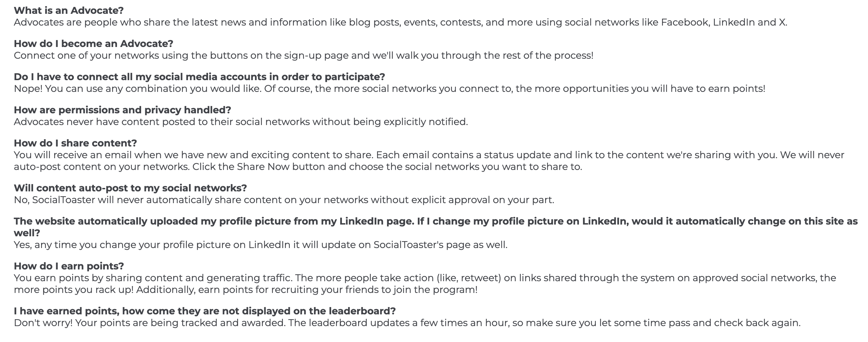Click the LinkedIn profile picture question heading
This screenshot has width=868, height=342.
click(x=435, y=221)
